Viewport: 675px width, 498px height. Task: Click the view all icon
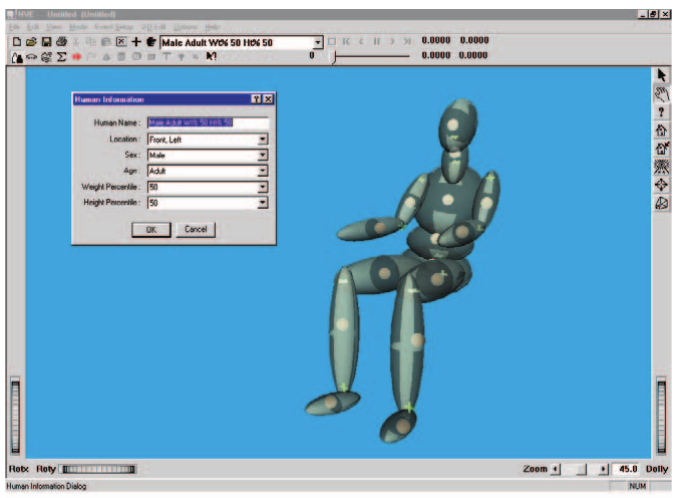tap(662, 167)
